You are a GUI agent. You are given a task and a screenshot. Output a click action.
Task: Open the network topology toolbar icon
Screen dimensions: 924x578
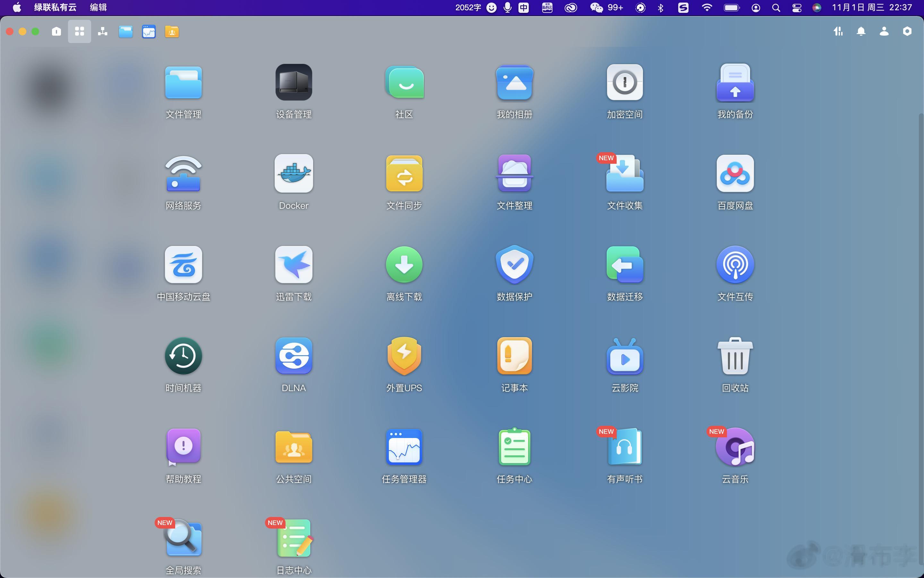(103, 31)
